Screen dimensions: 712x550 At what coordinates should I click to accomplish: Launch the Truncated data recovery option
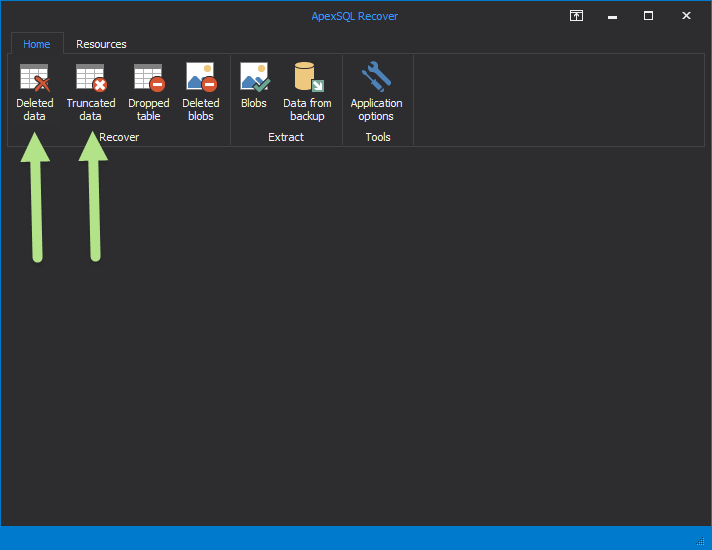pyautogui.click(x=90, y=92)
